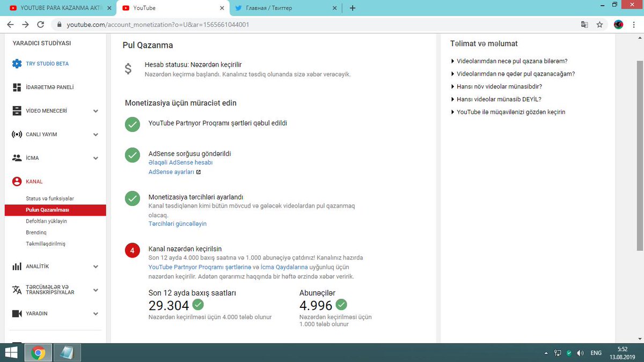Switch to Главная / Твиттер tab
This screenshot has width=644, height=362.
point(285,8)
